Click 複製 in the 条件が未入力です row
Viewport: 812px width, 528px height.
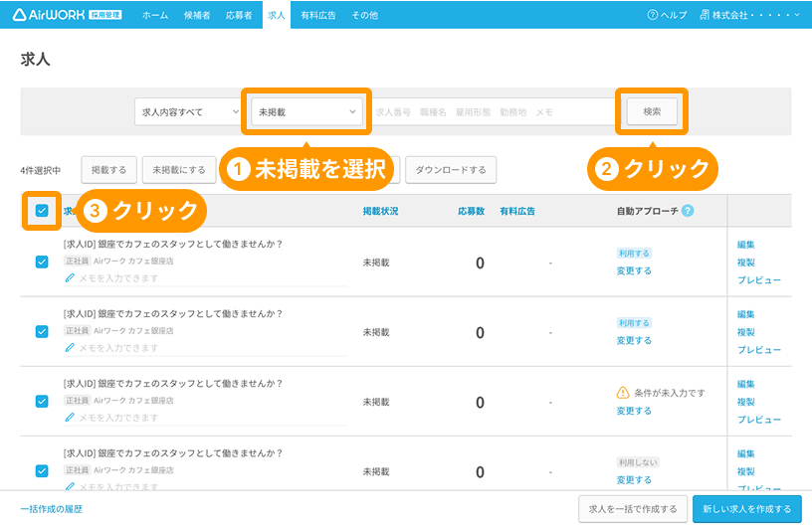pyautogui.click(x=746, y=402)
